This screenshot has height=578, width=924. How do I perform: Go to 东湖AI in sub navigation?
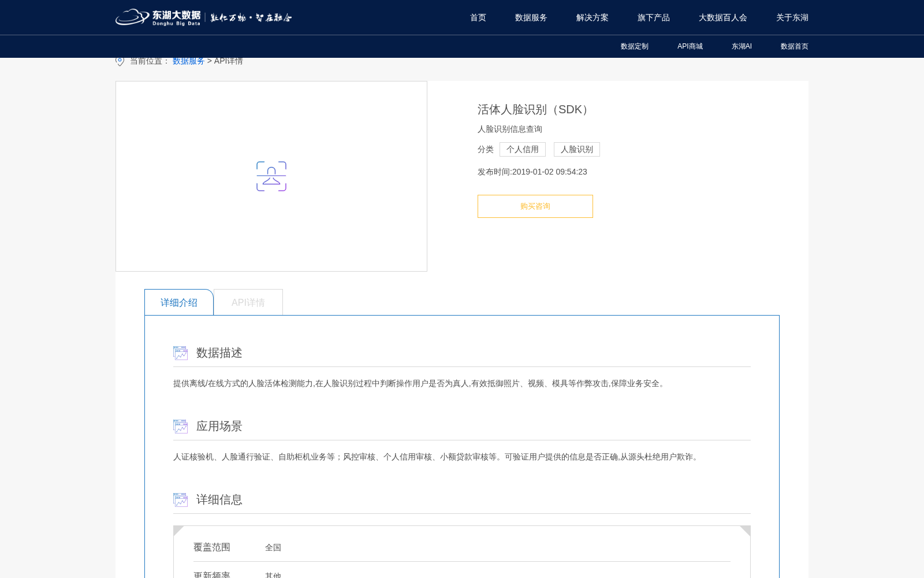coord(742,46)
